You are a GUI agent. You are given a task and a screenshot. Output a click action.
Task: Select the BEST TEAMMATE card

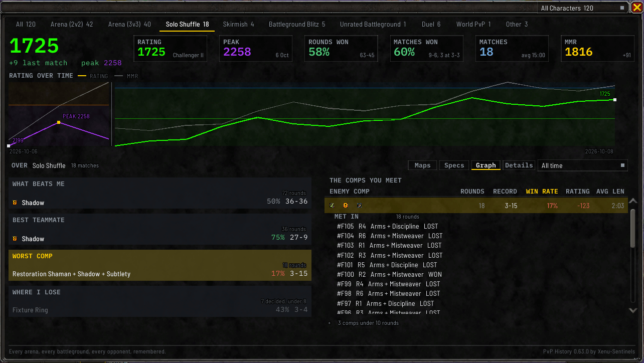point(160,229)
